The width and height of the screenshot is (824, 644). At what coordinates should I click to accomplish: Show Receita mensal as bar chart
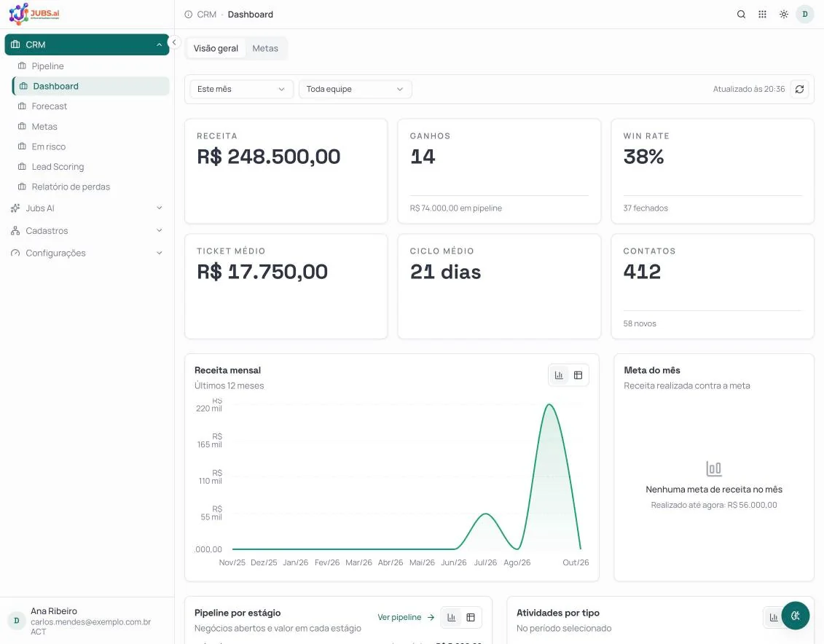pyautogui.click(x=559, y=375)
